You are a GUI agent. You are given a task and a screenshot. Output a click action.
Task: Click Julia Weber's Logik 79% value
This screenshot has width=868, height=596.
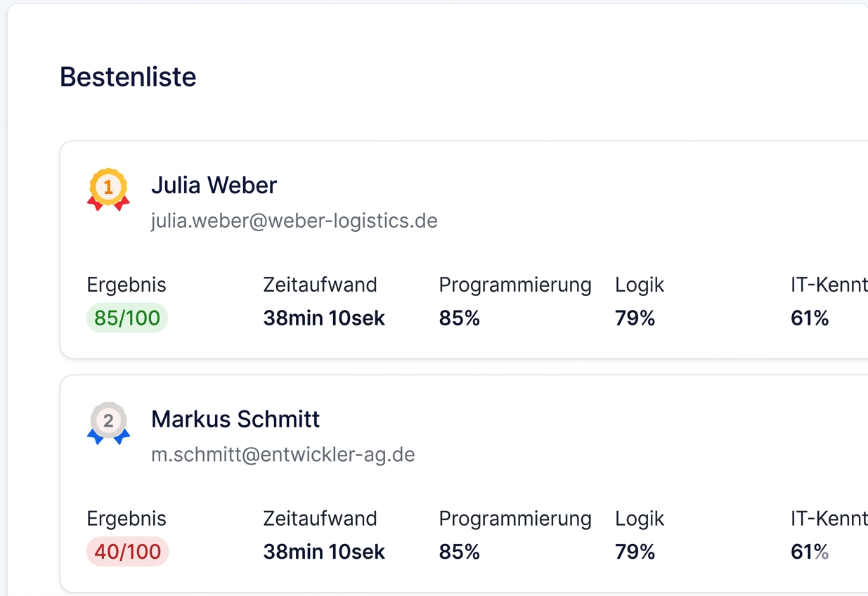[x=635, y=318]
